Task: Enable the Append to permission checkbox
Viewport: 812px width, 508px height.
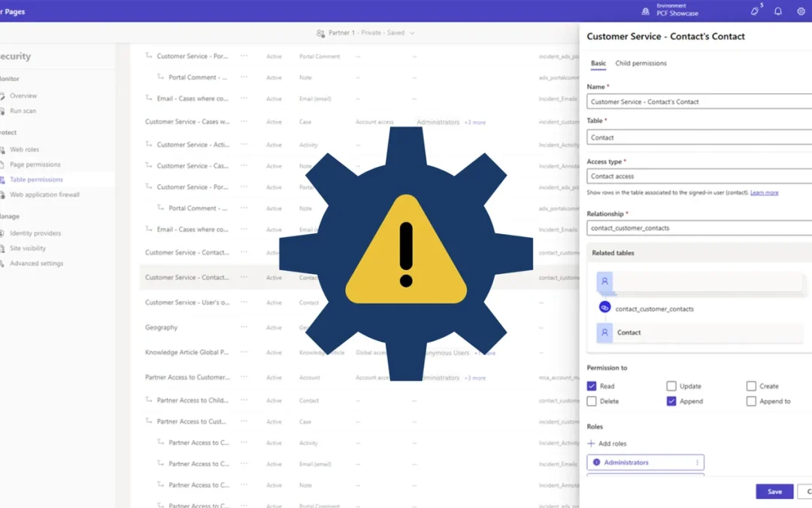Action: coord(751,400)
